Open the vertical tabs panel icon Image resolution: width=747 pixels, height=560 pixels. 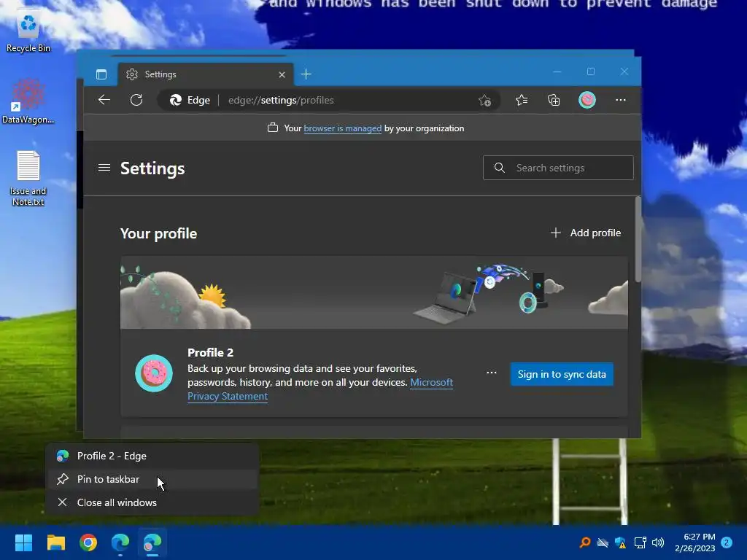coord(101,74)
